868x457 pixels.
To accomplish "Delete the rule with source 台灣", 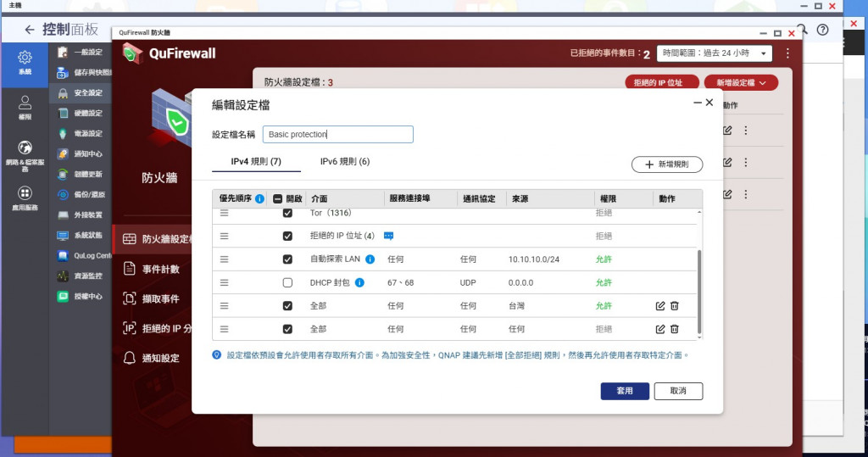I will point(674,306).
